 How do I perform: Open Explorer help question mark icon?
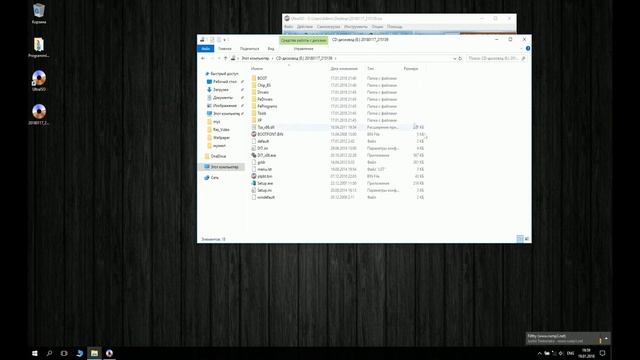528,49
